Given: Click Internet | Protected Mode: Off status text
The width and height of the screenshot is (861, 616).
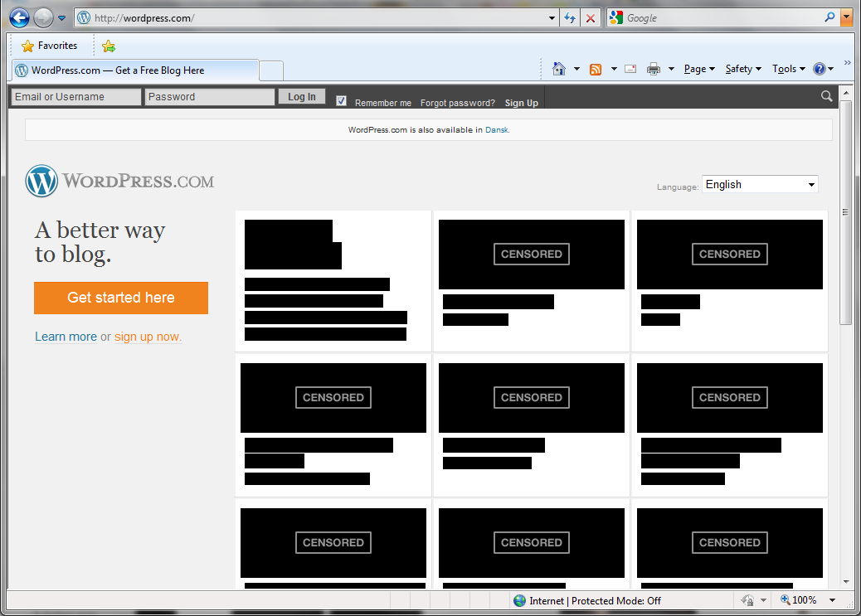Looking at the screenshot, I should [x=596, y=600].
